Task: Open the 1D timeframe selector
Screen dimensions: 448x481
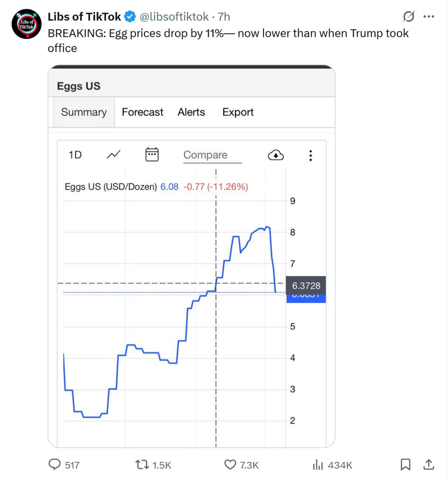Action: click(x=75, y=155)
